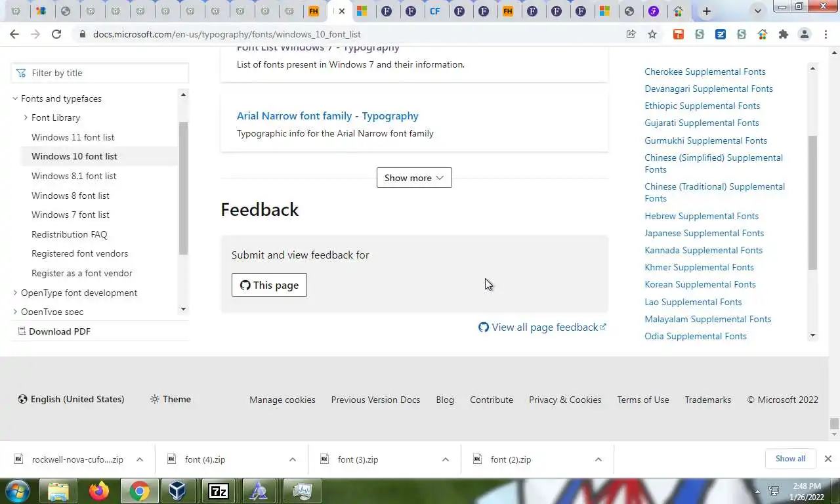Click the right-side article list scrollbar thumb
The image size is (840, 504).
pos(812,203)
